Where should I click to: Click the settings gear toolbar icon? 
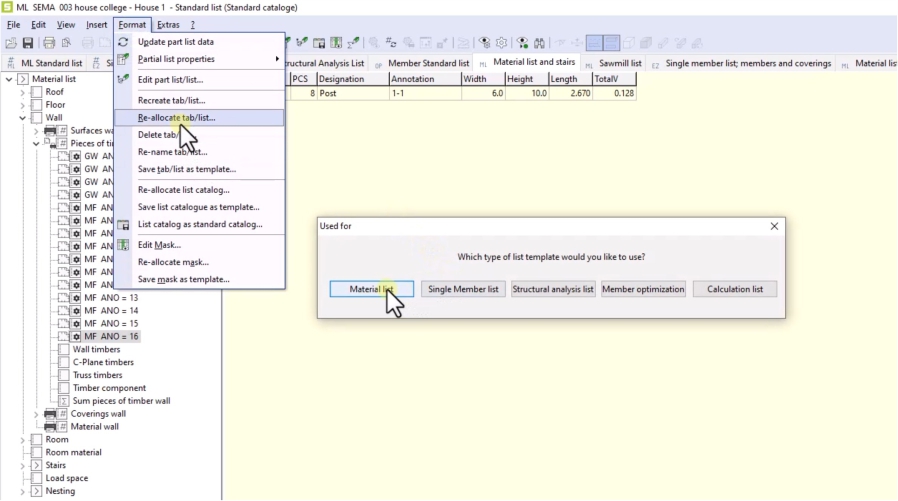click(502, 43)
